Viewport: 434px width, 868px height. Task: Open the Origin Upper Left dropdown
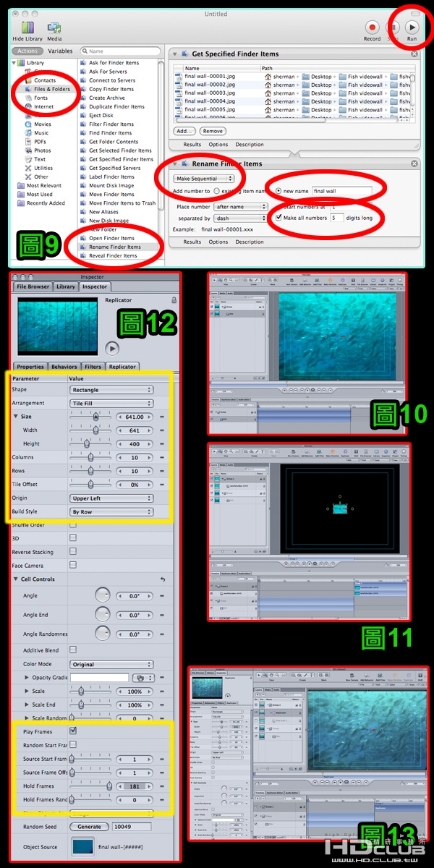[112, 498]
